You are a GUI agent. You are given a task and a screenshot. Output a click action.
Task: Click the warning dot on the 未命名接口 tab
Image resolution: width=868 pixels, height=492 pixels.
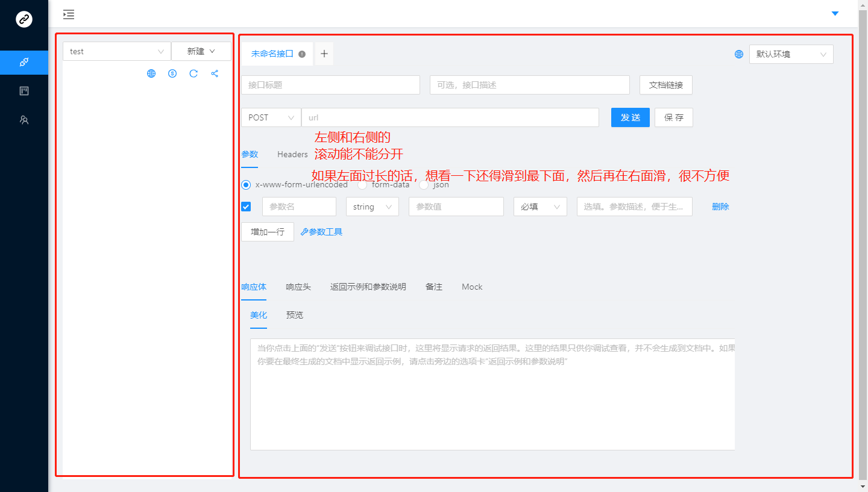tap(302, 54)
